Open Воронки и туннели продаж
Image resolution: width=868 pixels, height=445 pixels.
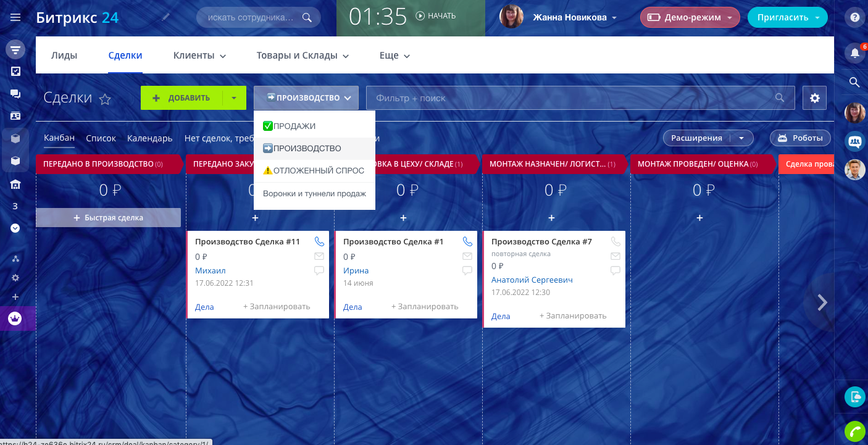coord(314,194)
